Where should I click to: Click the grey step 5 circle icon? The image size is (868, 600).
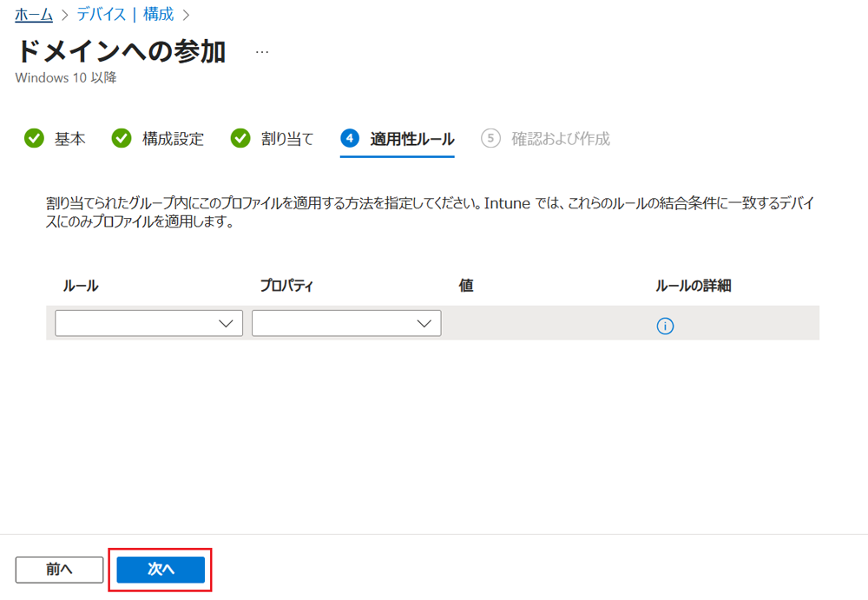tap(490, 138)
